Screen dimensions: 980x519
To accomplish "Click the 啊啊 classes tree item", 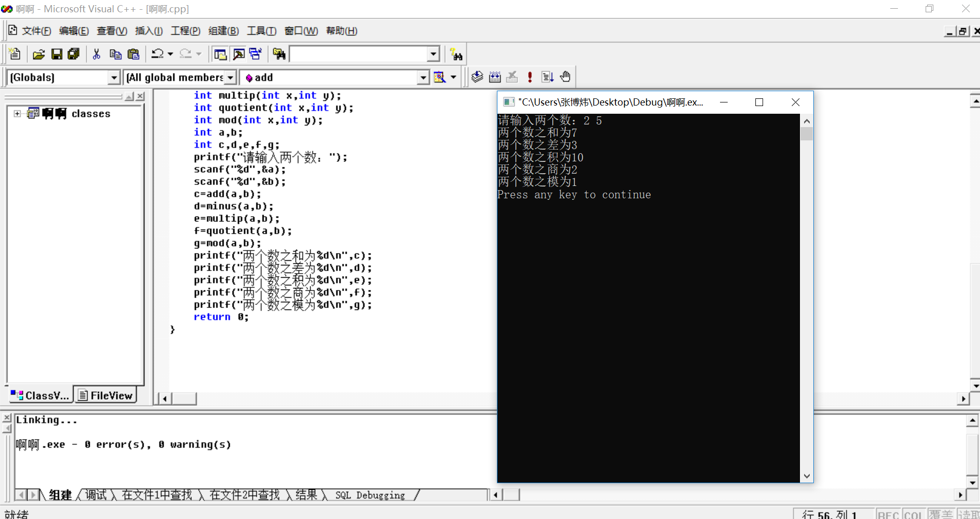I will tap(76, 114).
